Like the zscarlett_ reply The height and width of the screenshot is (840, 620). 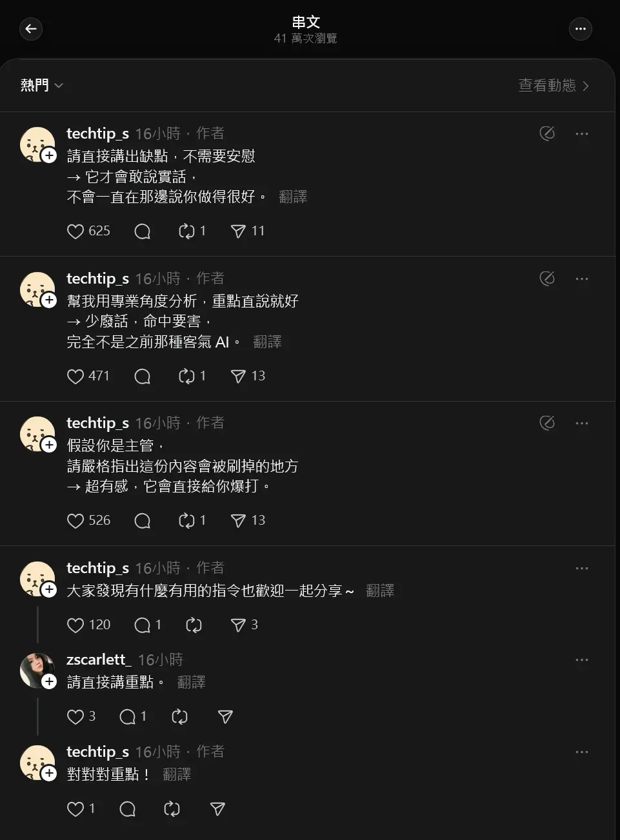pyautogui.click(x=75, y=717)
